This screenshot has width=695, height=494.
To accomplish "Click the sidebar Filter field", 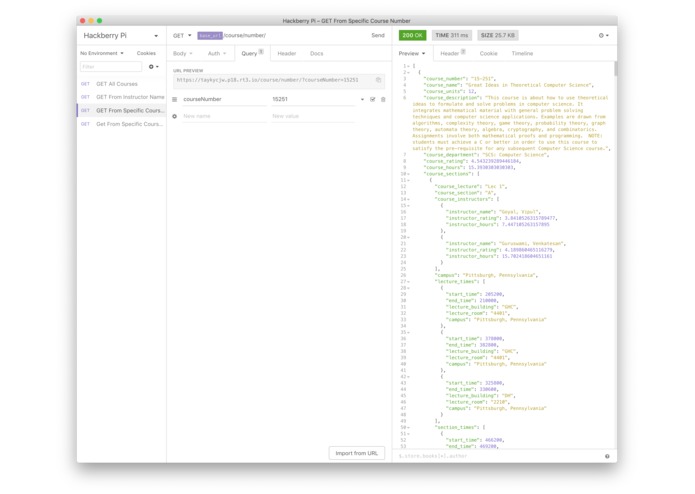I will coord(111,66).
